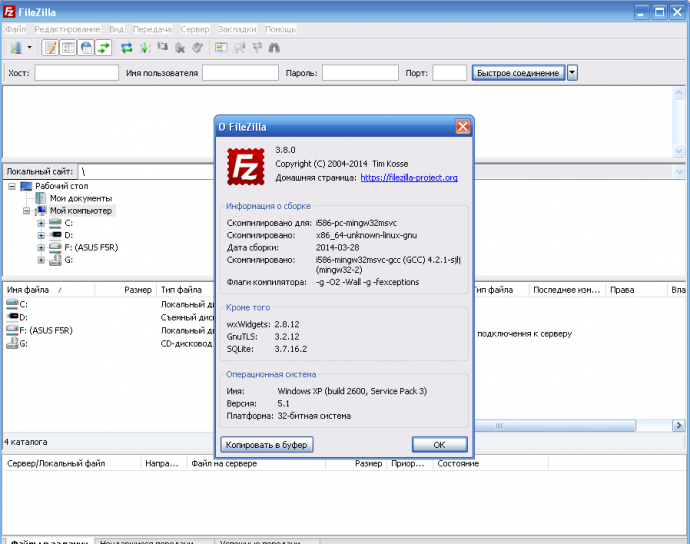Focus the Порт input field
This screenshot has width=690, height=544.
[x=449, y=73]
